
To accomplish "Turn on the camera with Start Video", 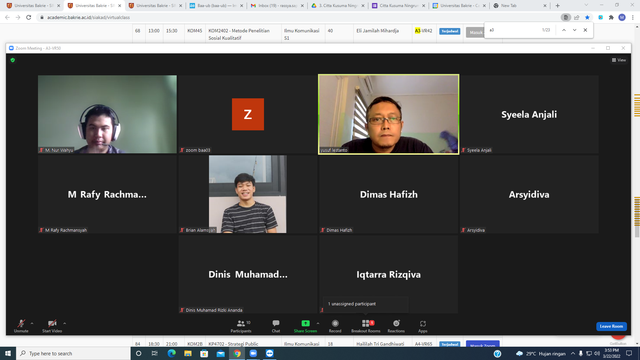I will point(52,326).
